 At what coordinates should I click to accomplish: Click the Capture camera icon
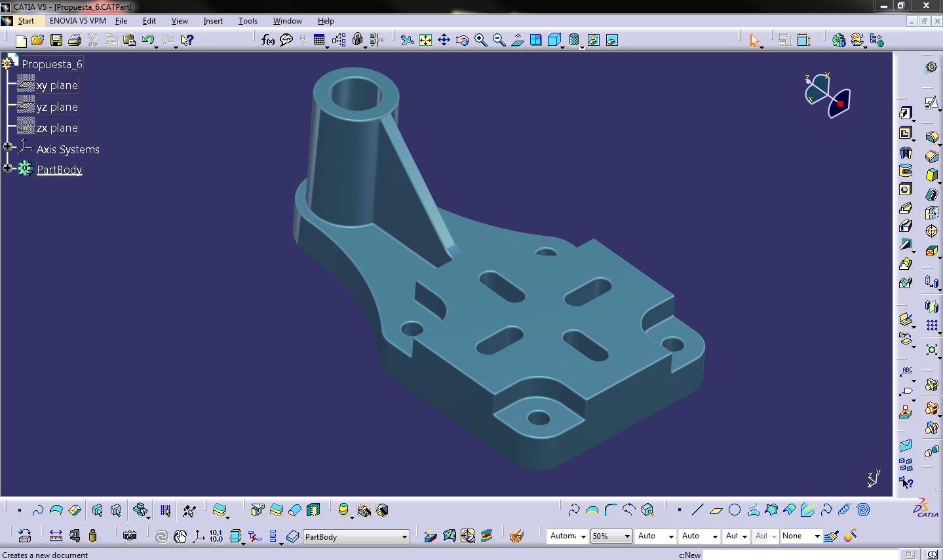130,536
